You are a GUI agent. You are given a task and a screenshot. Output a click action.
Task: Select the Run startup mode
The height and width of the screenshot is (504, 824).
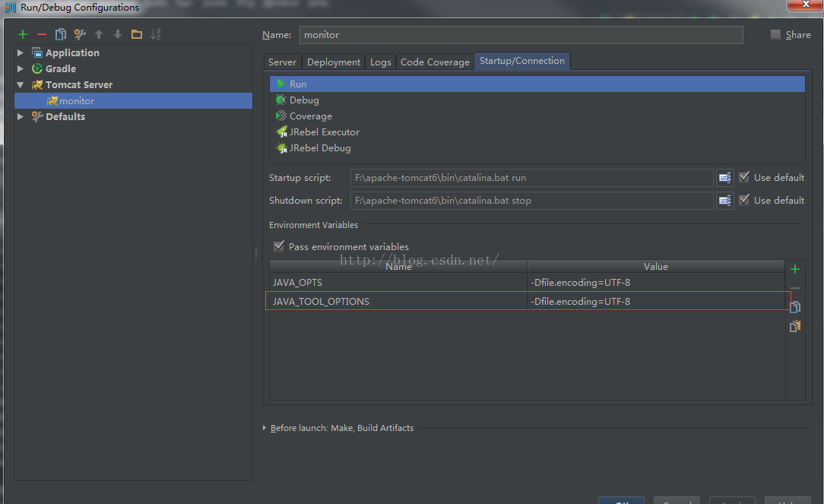pyautogui.click(x=537, y=84)
